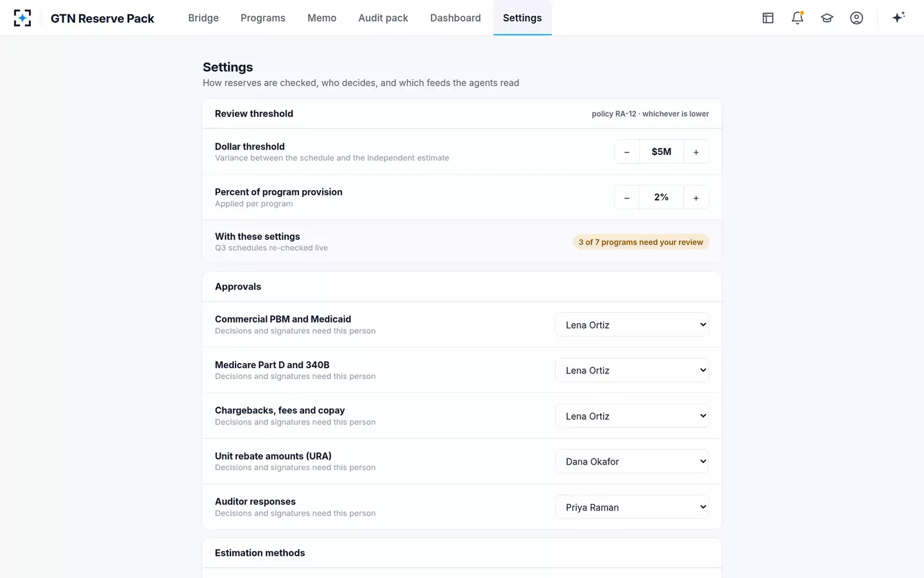Screen dimensions: 924x578
Task: Open Medicare Part D and 340B approver dropdown
Action: point(632,371)
